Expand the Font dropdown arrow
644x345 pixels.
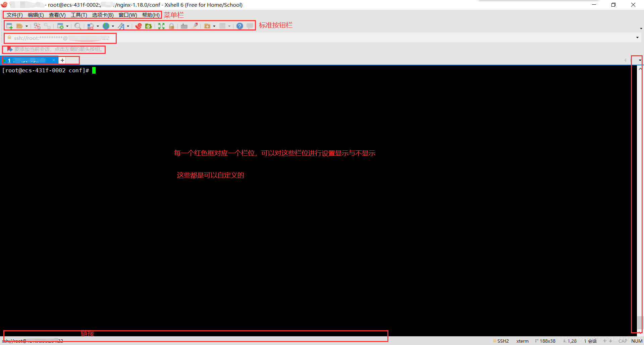(x=128, y=26)
